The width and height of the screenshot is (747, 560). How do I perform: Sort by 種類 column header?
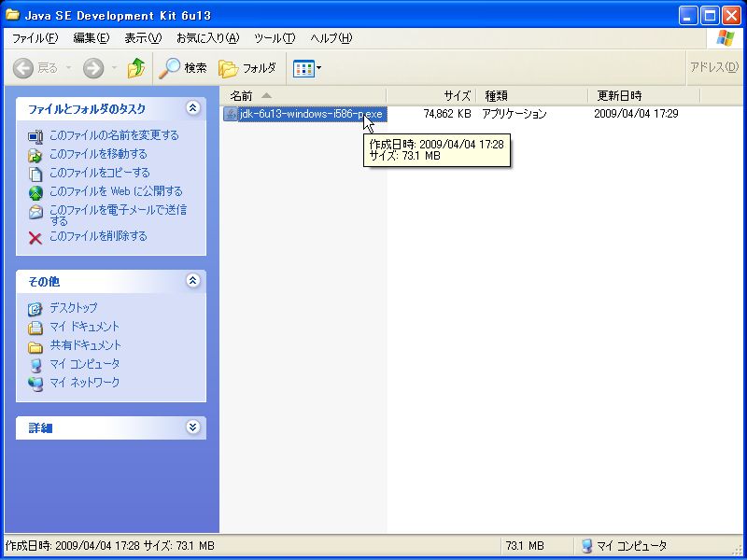(x=532, y=96)
